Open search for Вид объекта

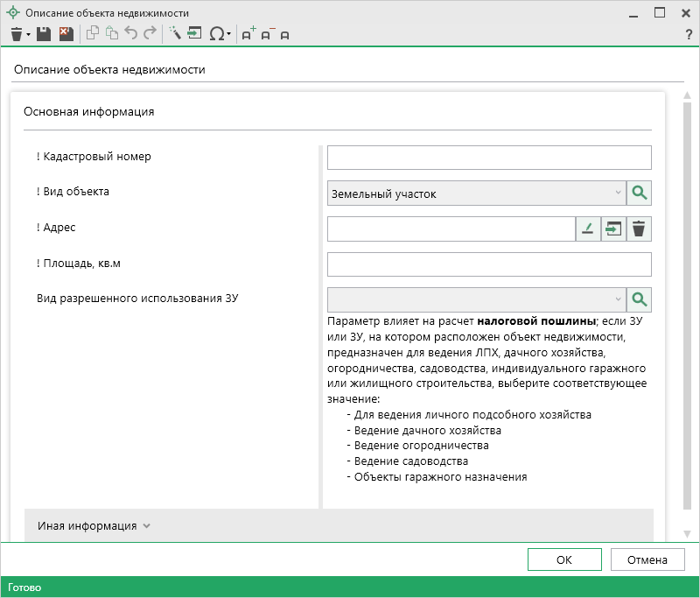640,193
